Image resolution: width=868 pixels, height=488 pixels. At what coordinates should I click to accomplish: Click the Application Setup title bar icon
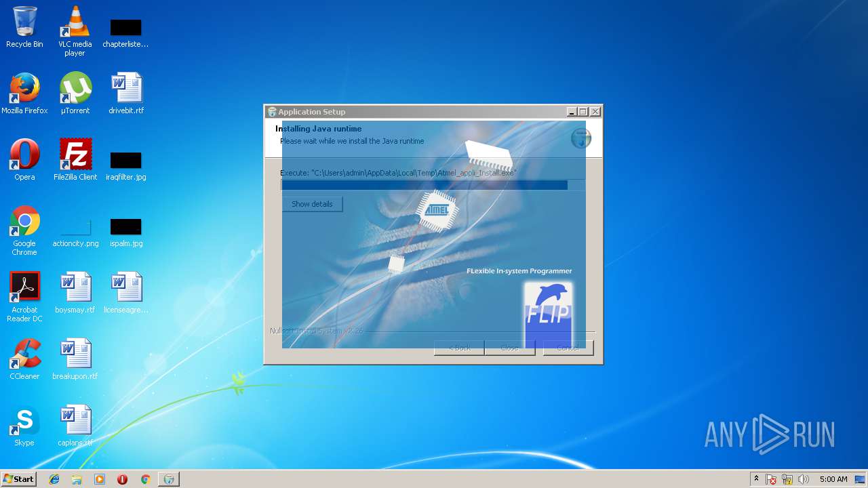[x=272, y=112]
